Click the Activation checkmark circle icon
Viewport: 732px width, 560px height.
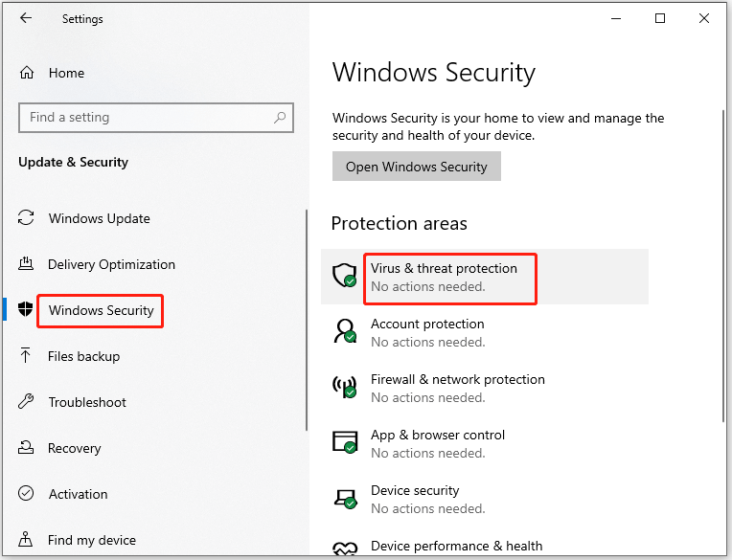coord(26,493)
